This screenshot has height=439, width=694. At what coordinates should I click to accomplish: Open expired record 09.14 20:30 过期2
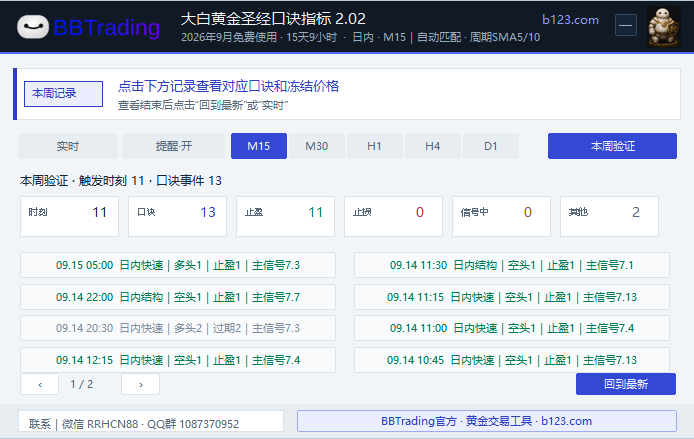[x=178, y=328]
